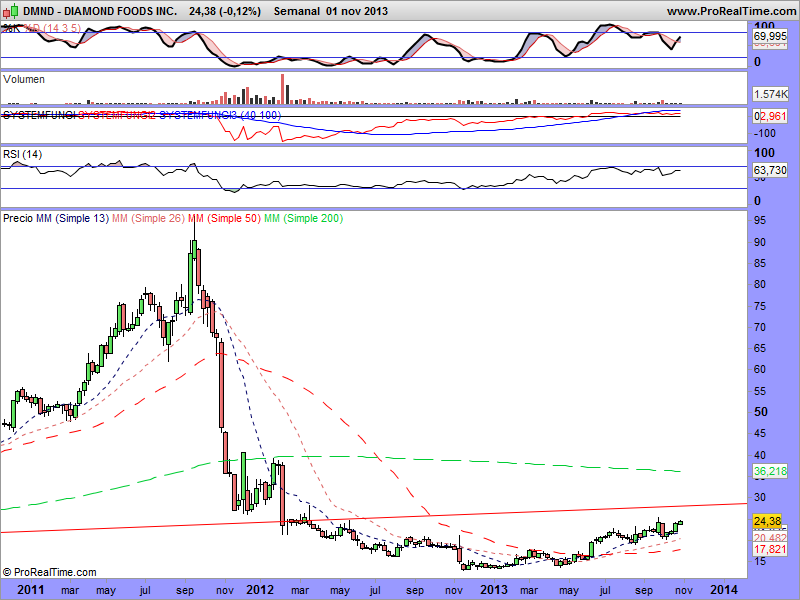Select the 2,961 indicator value label
The width and height of the screenshot is (800, 600).
click(x=773, y=116)
